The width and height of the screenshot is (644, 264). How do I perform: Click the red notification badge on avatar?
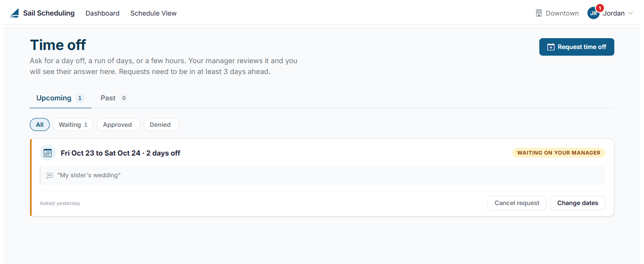[600, 8]
